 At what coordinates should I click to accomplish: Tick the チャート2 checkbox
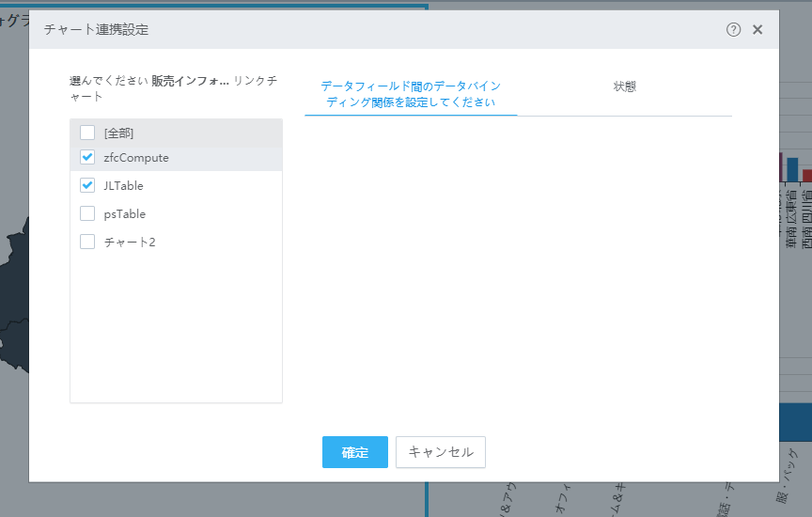click(x=87, y=242)
